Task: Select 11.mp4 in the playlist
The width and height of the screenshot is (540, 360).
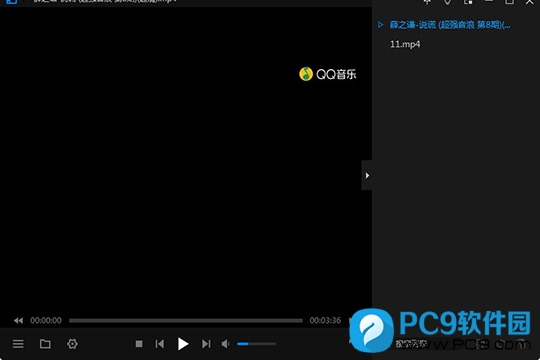Action: pyautogui.click(x=405, y=44)
